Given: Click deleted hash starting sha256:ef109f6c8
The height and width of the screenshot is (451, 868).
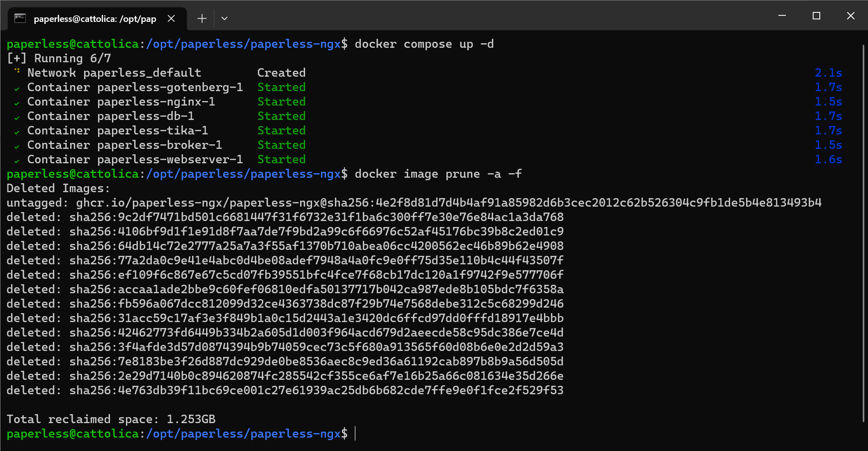Looking at the screenshot, I should click(x=317, y=275).
